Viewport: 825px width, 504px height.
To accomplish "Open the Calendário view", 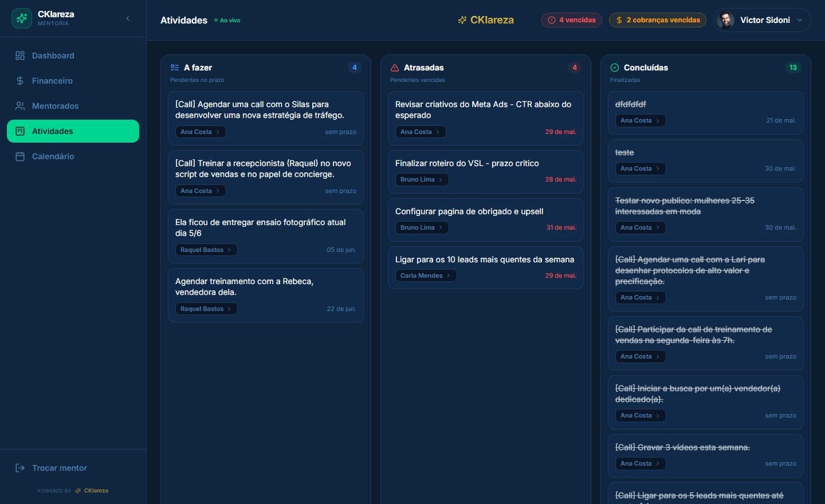I will tap(73, 156).
